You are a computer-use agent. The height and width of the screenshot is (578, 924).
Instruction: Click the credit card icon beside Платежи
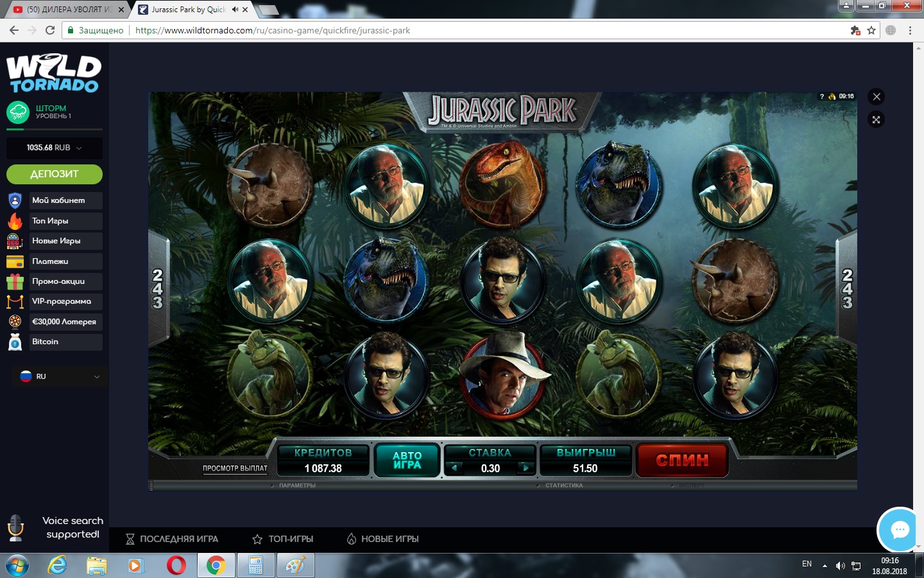(15, 261)
